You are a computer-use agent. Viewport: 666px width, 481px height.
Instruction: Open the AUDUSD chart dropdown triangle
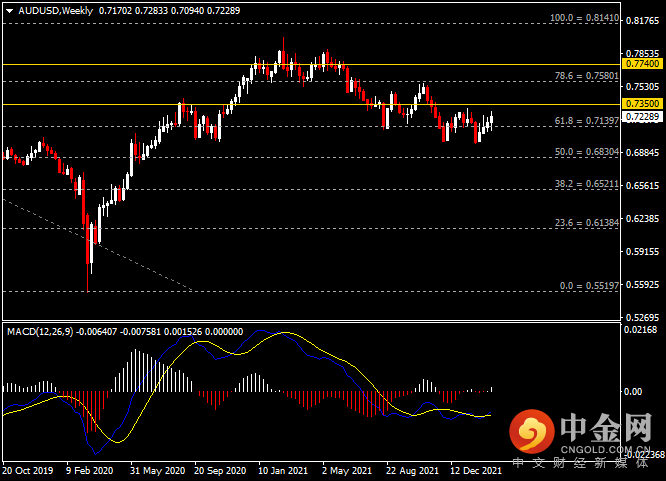click(x=9, y=11)
